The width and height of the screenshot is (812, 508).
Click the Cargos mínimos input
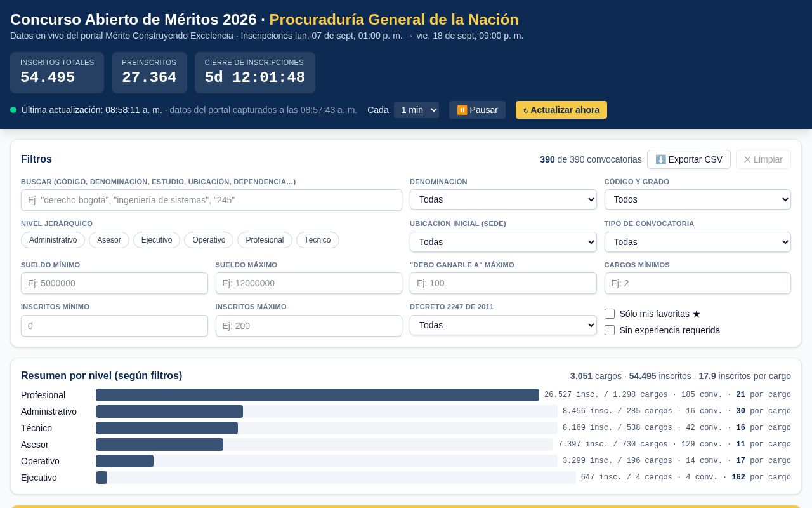pos(697,283)
